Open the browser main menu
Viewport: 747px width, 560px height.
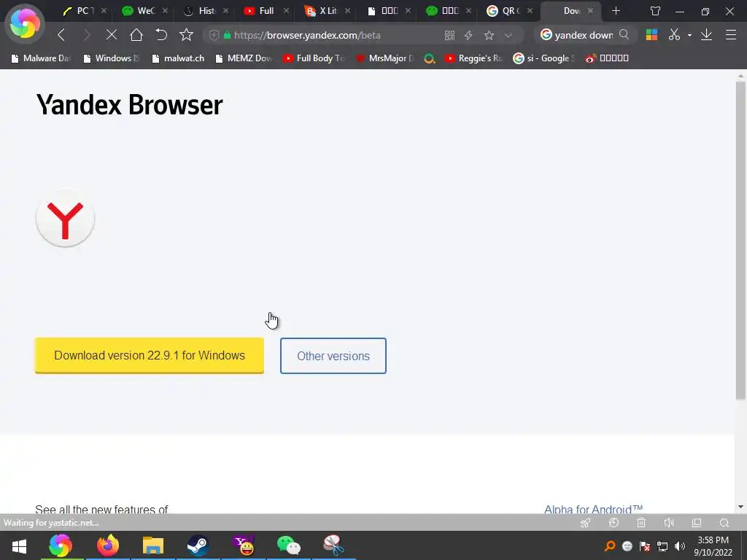coord(731,35)
